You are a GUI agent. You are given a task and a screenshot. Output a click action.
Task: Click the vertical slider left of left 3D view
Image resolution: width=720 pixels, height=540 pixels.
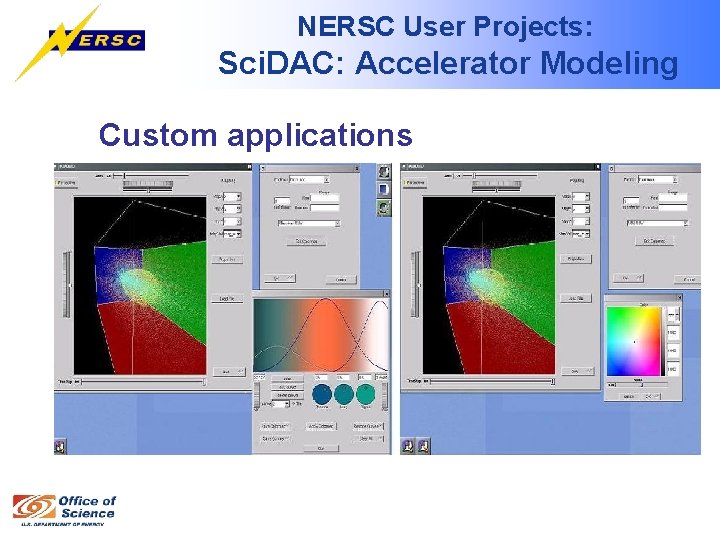(x=68, y=285)
